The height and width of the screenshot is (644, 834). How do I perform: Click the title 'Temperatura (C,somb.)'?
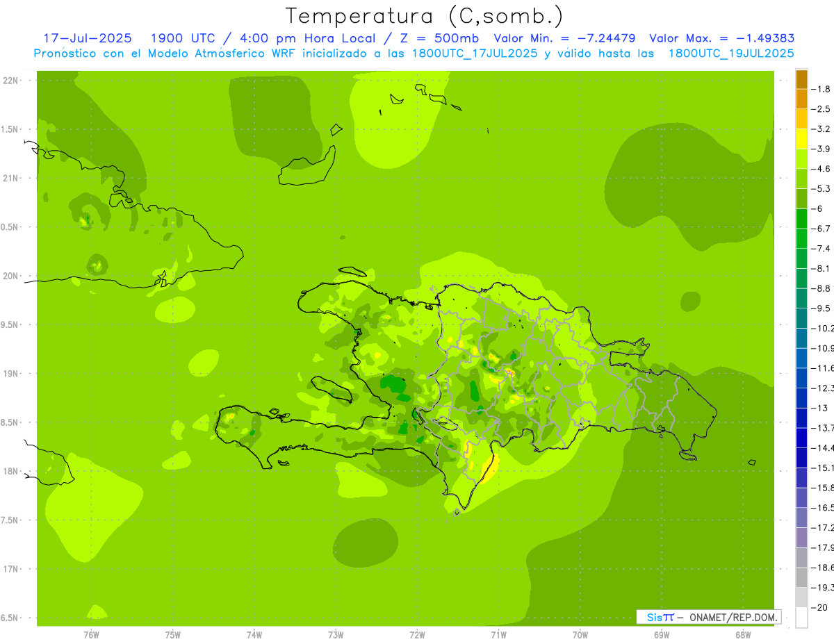tap(425, 16)
